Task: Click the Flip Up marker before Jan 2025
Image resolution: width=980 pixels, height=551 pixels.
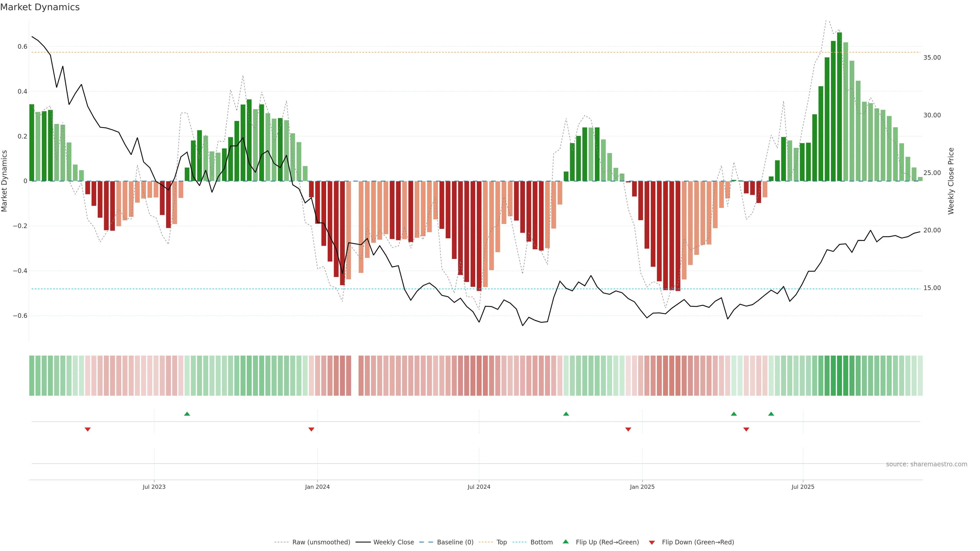Action: (x=566, y=414)
